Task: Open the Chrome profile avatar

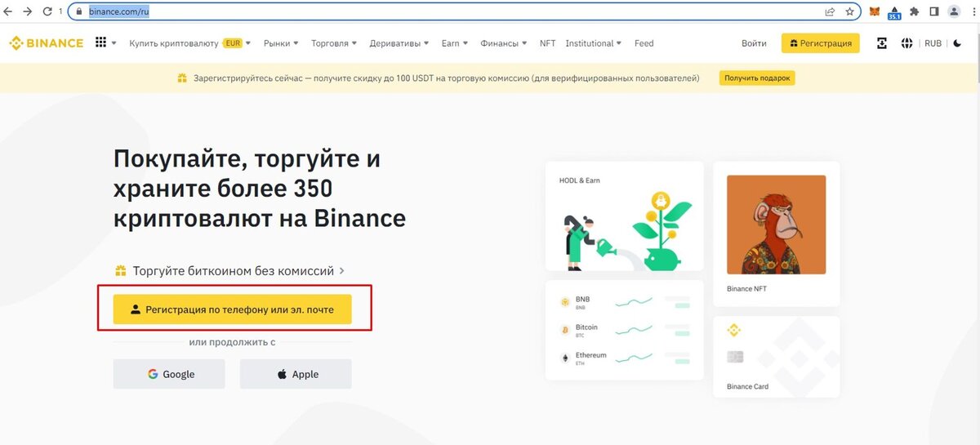Action: (954, 11)
